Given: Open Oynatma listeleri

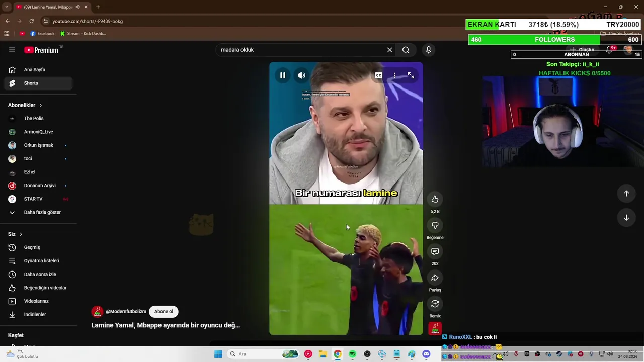Looking at the screenshot, I should [x=38, y=261].
